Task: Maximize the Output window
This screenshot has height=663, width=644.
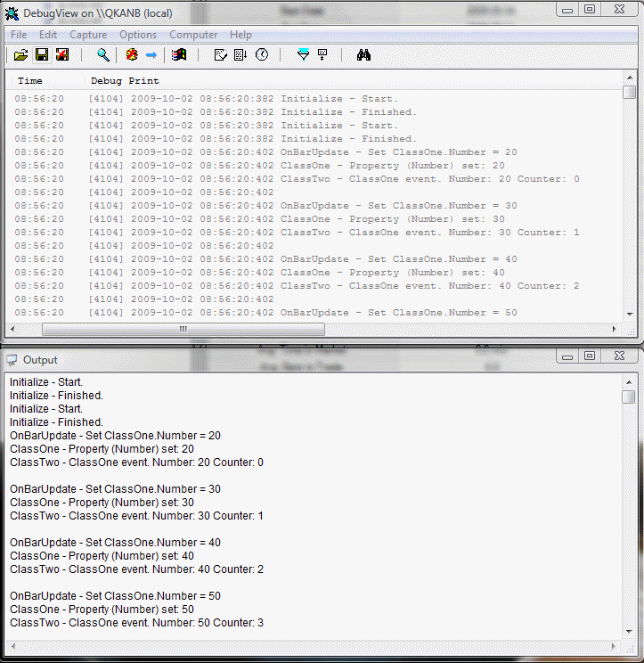Action: (x=590, y=356)
